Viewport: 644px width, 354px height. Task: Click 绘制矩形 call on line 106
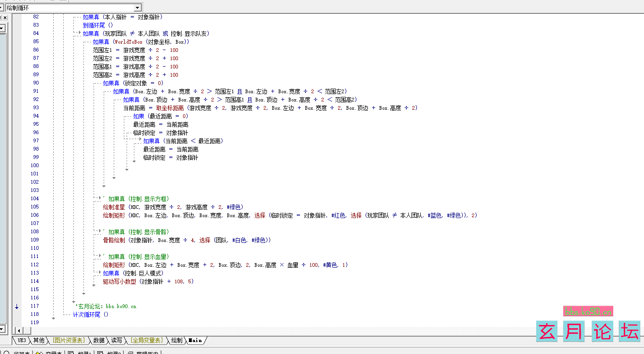(x=114, y=215)
